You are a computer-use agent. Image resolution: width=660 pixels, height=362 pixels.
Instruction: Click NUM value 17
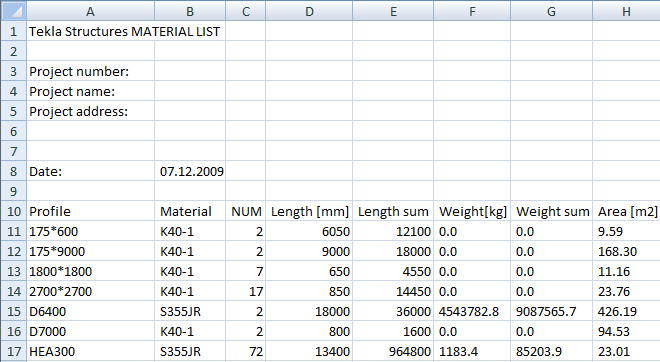pos(246,291)
